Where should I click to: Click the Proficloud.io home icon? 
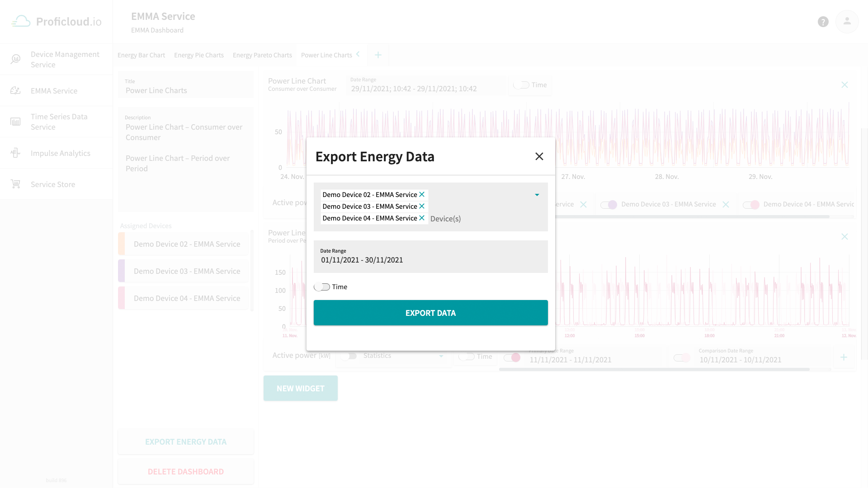[20, 21]
